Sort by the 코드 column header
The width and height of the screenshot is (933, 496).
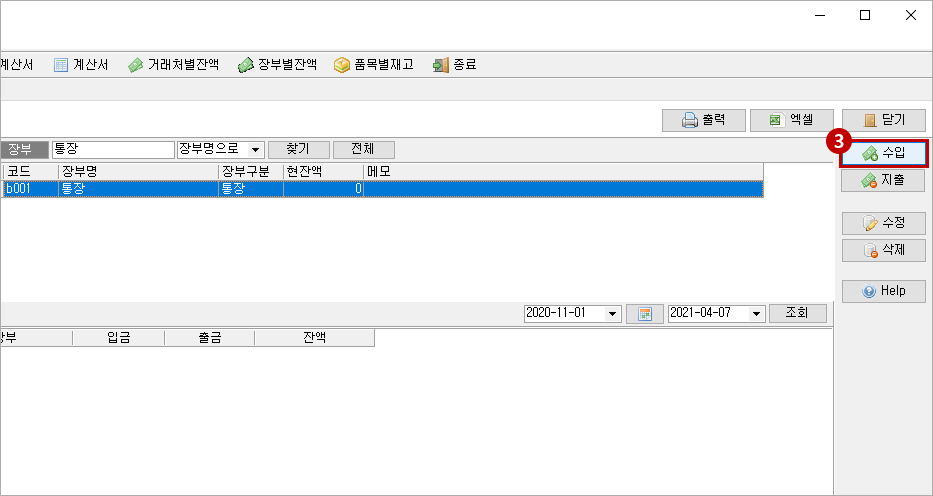(x=31, y=172)
